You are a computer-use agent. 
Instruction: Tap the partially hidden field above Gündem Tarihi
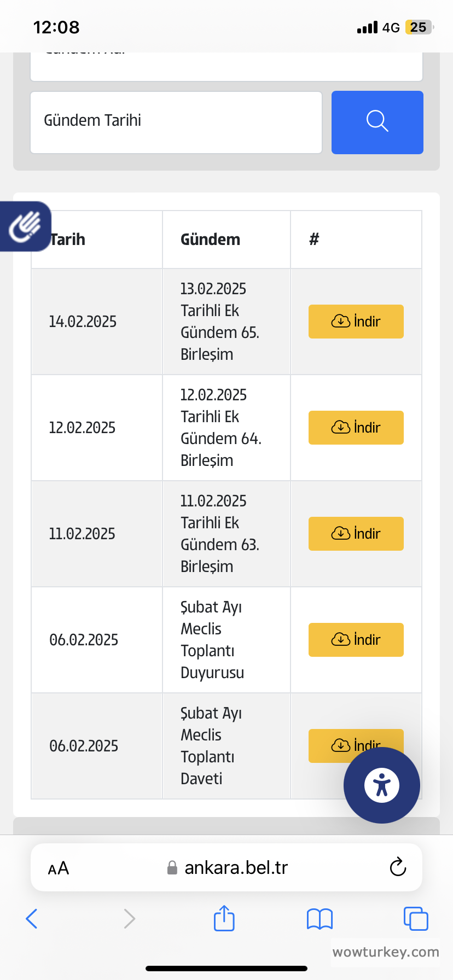tap(226, 68)
